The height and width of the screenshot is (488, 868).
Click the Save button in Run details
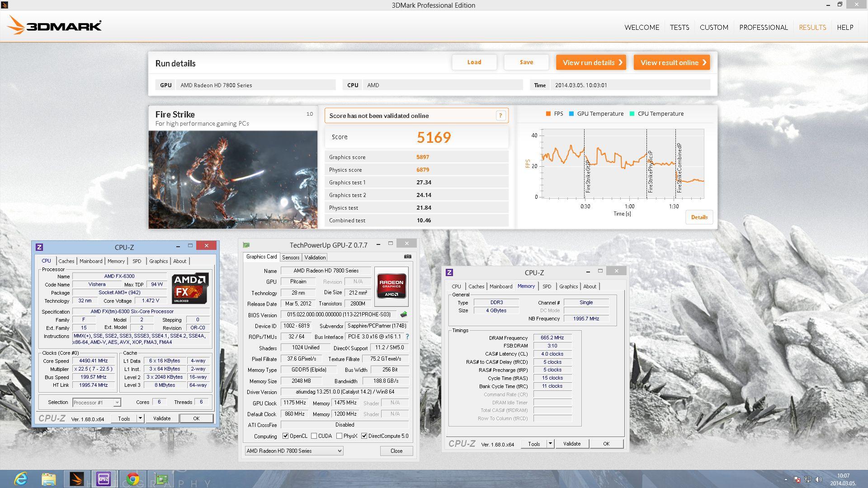click(526, 62)
